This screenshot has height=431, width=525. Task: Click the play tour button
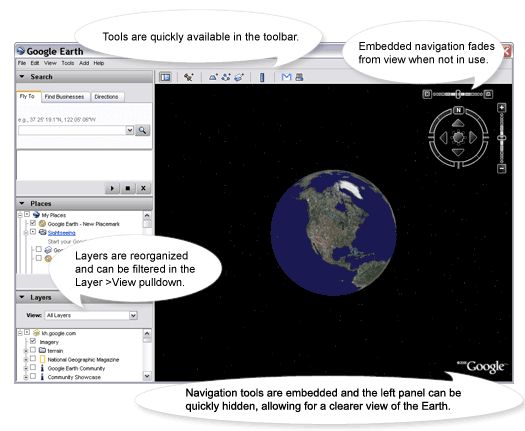click(112, 188)
